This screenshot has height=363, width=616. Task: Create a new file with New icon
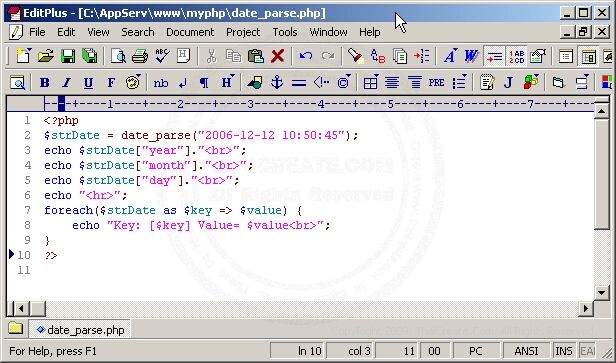coord(23,56)
